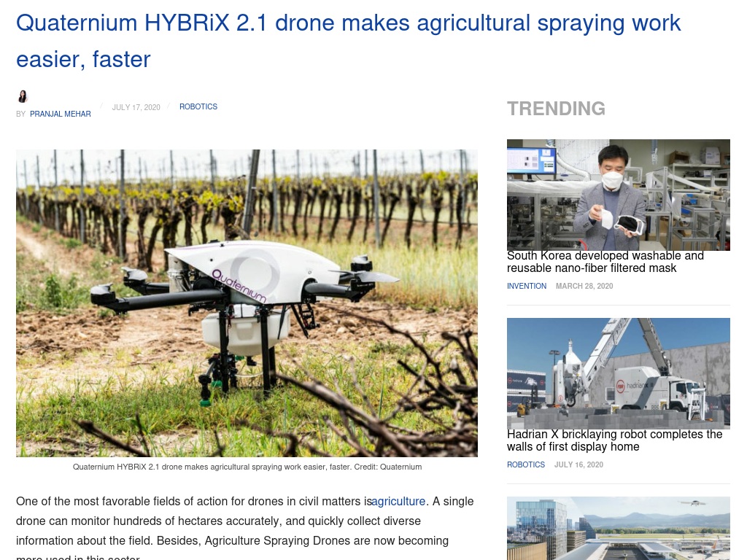Click the image caption crediting Quaternium
747x560 pixels.
click(x=247, y=467)
